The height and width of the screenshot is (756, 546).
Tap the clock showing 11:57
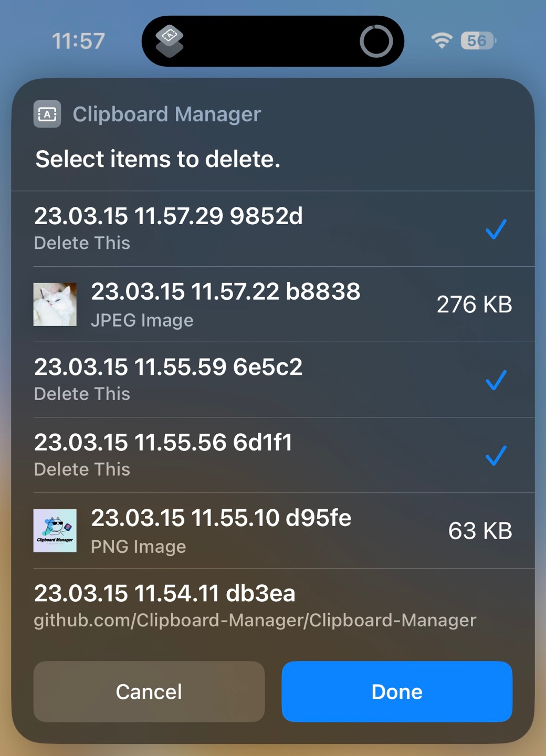[78, 40]
